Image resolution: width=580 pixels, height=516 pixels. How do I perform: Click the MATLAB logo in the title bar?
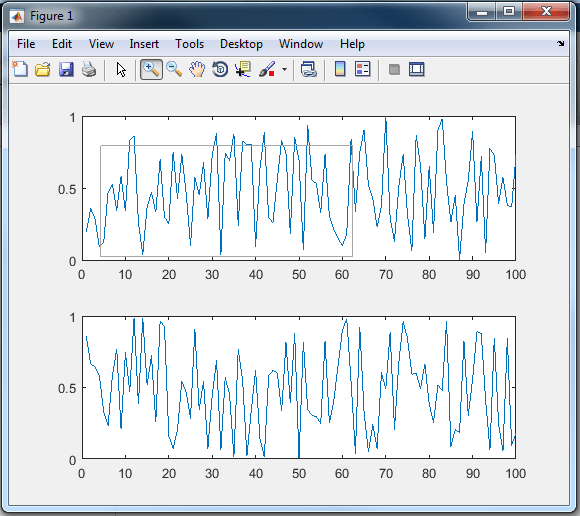[17, 16]
